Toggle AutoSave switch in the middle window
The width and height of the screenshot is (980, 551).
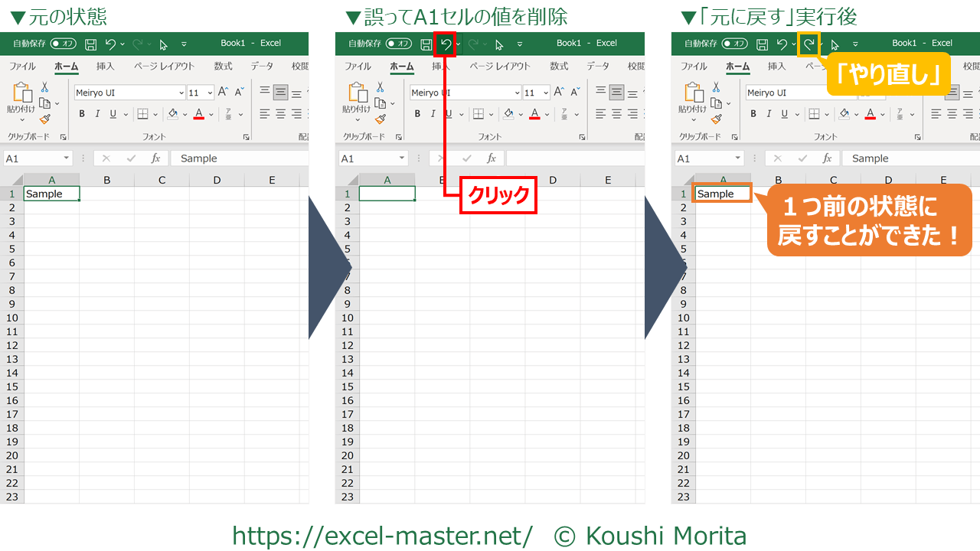(399, 44)
